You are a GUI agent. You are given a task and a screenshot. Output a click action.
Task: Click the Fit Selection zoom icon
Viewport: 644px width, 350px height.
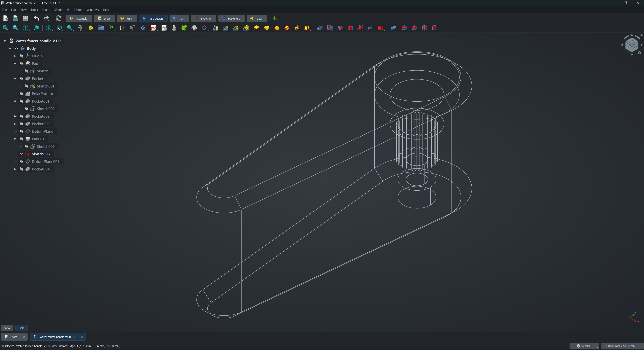click(15, 28)
